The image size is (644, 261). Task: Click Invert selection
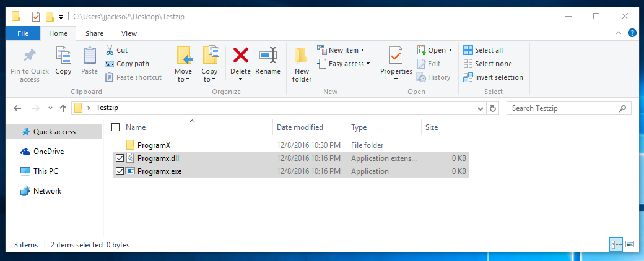pyautogui.click(x=494, y=77)
